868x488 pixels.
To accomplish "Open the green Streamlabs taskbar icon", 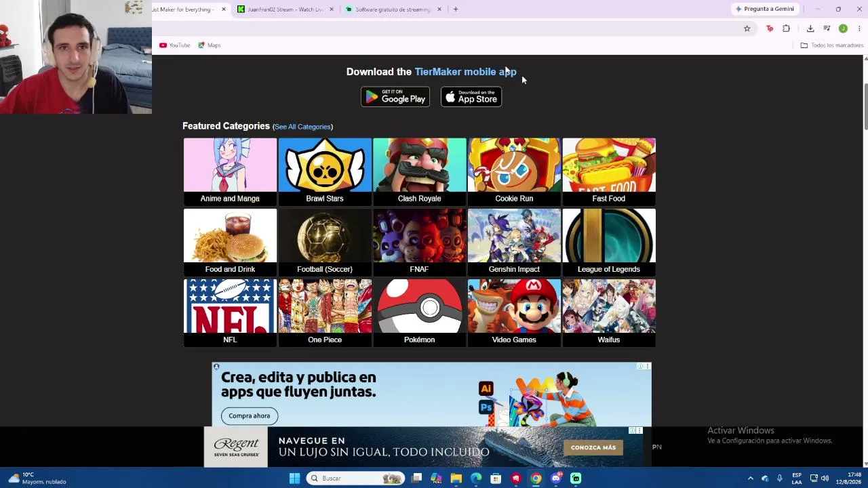I will click(576, 479).
